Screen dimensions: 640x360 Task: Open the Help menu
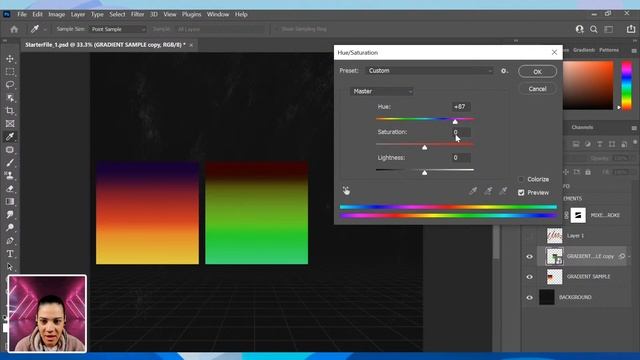241,14
